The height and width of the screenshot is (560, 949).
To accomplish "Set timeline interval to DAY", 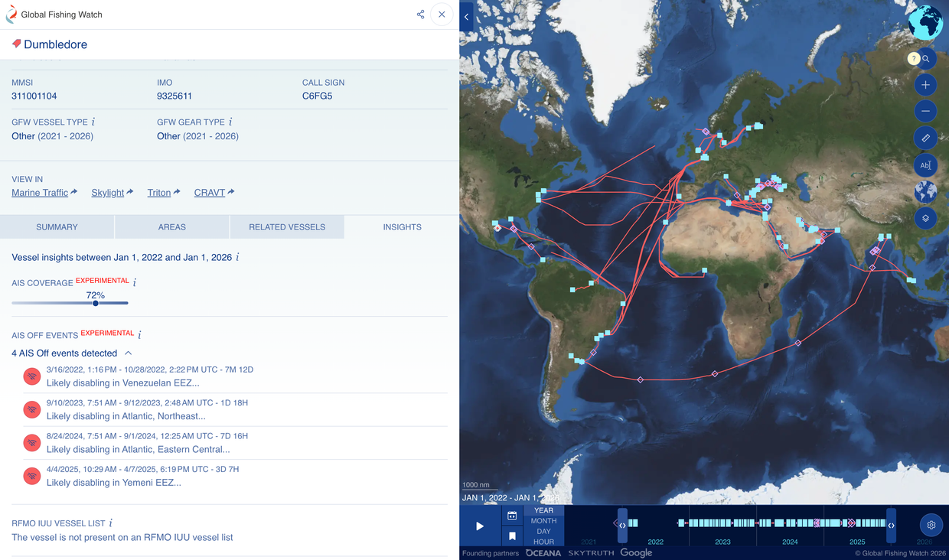I will coord(543,531).
